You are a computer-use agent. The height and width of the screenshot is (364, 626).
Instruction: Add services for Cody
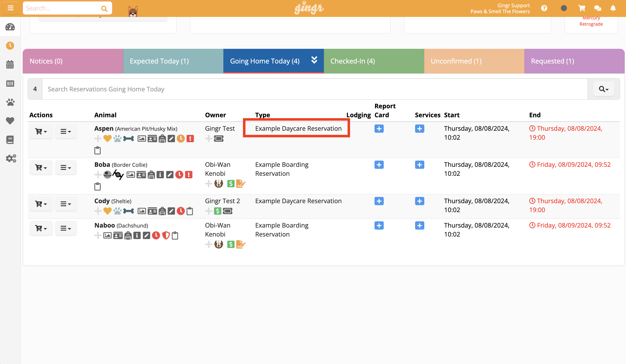(x=420, y=201)
